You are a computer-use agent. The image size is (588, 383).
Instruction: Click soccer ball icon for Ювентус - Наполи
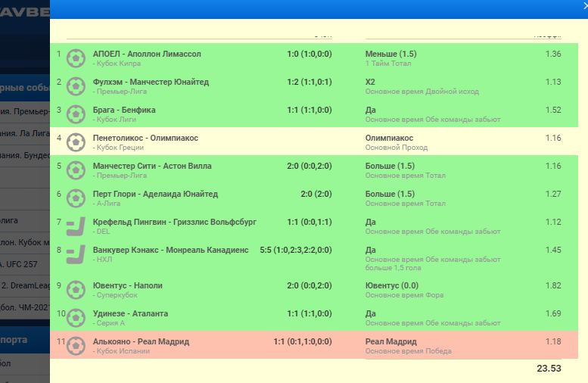coord(75,289)
